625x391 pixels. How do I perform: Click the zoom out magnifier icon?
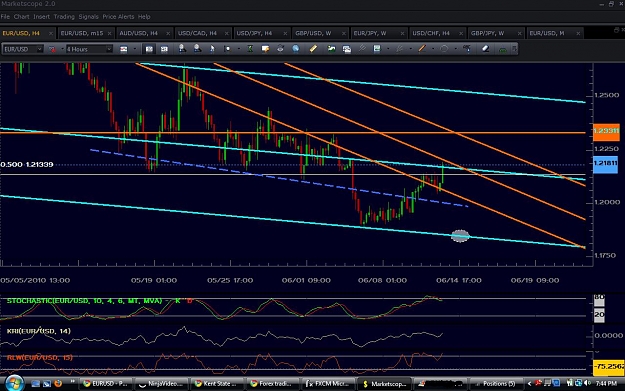coord(197,49)
